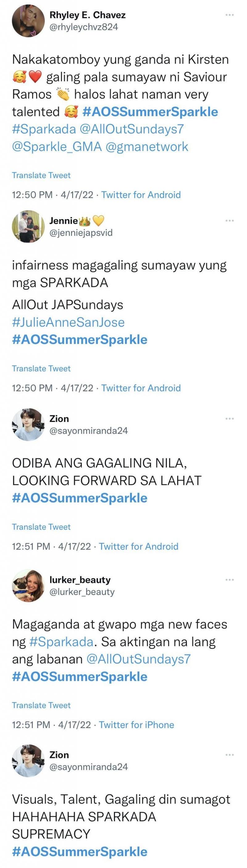
Task: Click the @gmanetwork mention
Action: (147, 147)
